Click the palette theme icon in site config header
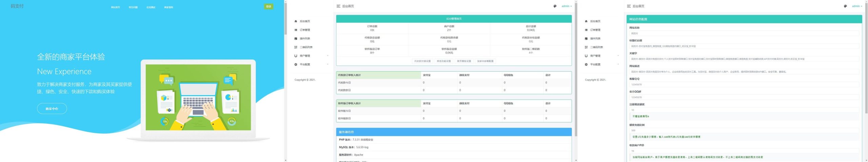The width and height of the screenshot is (868, 162). coord(846,6)
